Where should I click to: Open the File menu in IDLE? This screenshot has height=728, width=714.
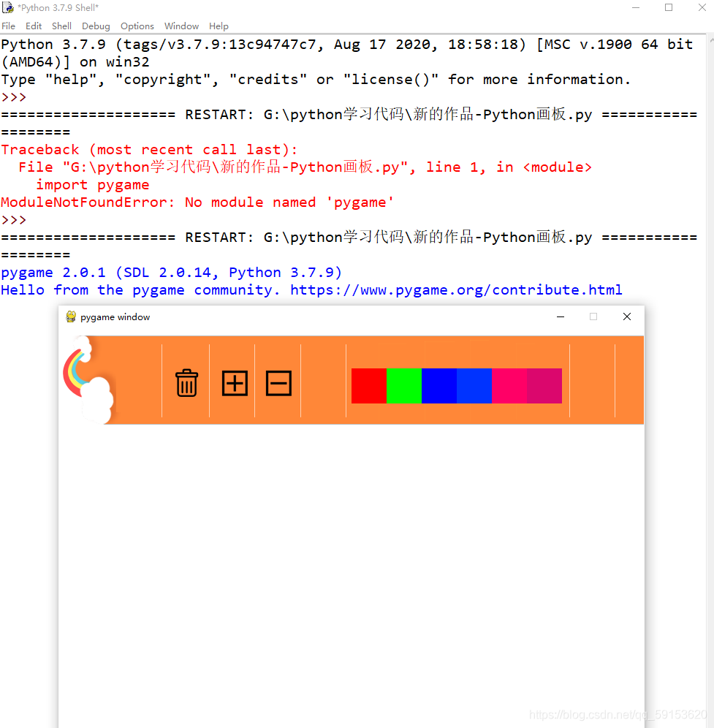pyautogui.click(x=8, y=26)
